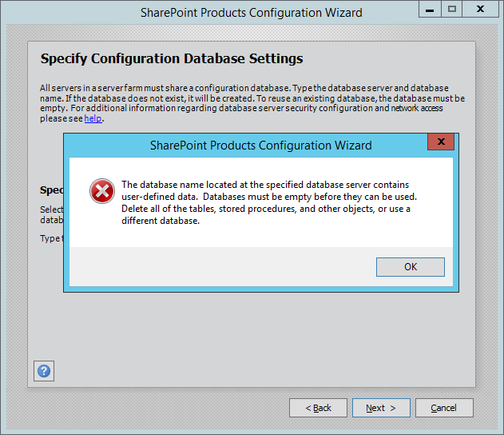Open the help link in the description
504x435 pixels.
point(93,118)
